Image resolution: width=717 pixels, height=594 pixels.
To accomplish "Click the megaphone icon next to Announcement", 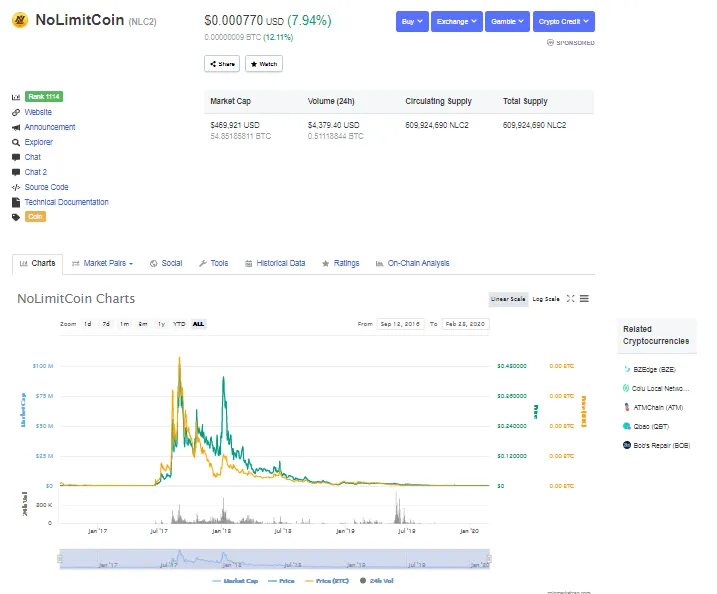I will coord(16,127).
